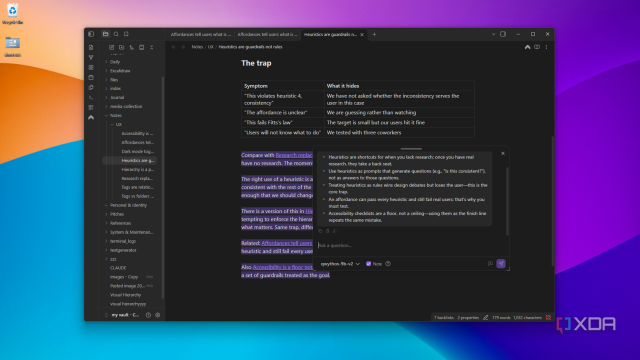Image resolution: width=640 pixels, height=360 pixels.
Task: Click the red icon at status bar end
Action: (x=548, y=317)
